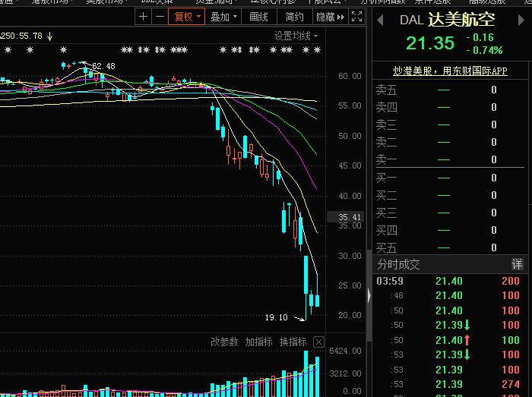Click the 35.41 price axis marker
The image size is (532, 397).
pos(345,217)
